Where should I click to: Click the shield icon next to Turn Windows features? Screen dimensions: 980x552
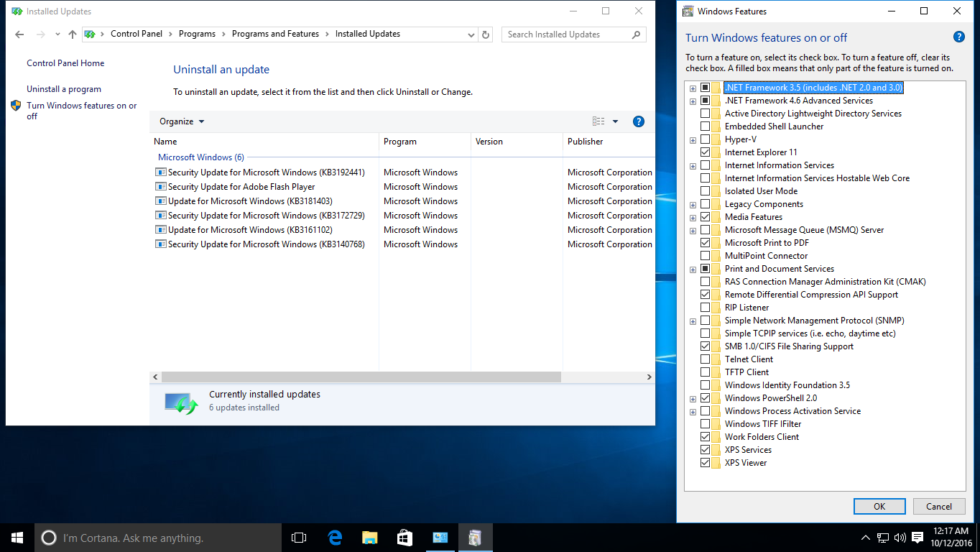[x=16, y=106]
